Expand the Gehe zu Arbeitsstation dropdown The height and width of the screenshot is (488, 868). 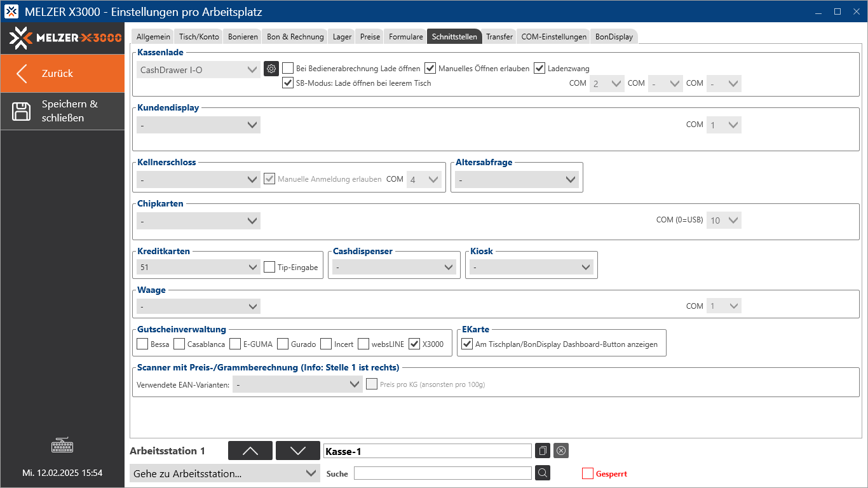224,473
